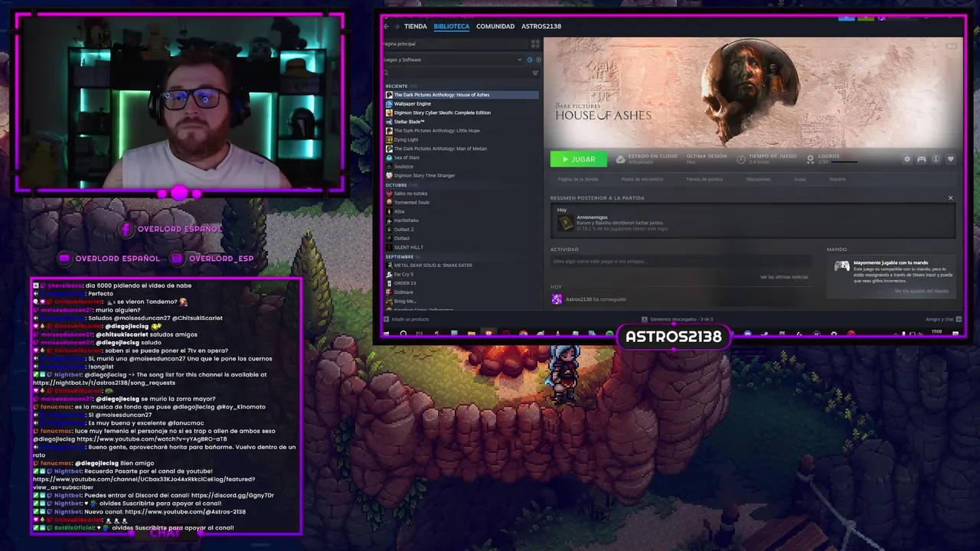The height and width of the screenshot is (551, 980).
Task: Select METAL GEAR SOLID Δ: SNAKE EATER
Action: 462,265
